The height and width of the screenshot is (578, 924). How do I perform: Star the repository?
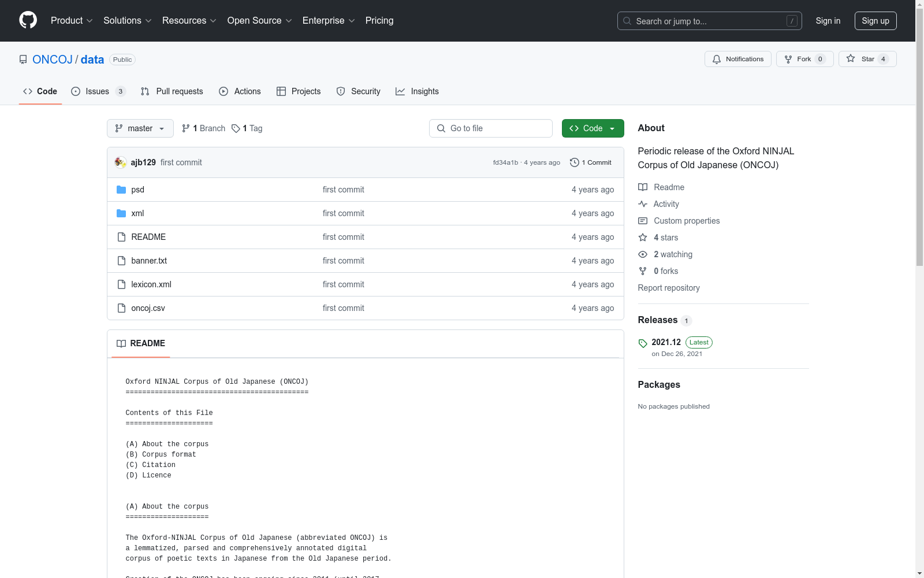[867, 59]
